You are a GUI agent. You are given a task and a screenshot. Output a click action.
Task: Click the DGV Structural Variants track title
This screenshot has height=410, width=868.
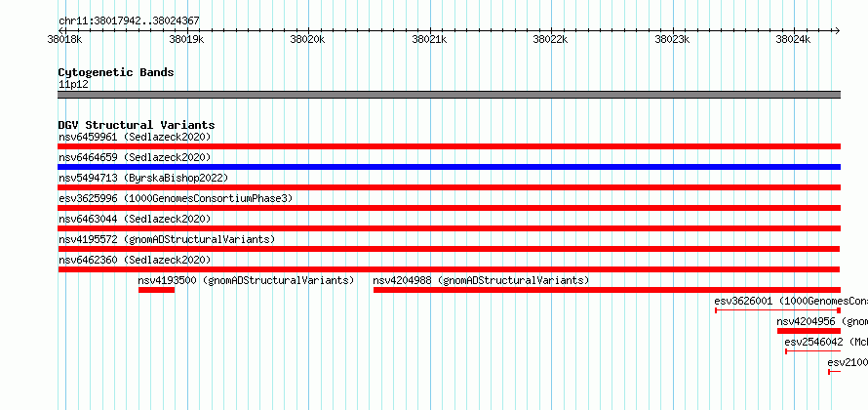137,125
